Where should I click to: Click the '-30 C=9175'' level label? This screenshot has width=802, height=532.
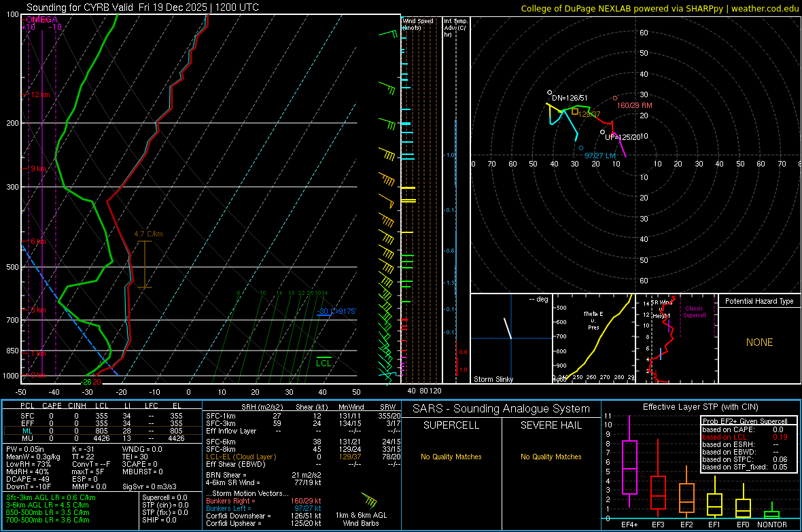coord(336,311)
